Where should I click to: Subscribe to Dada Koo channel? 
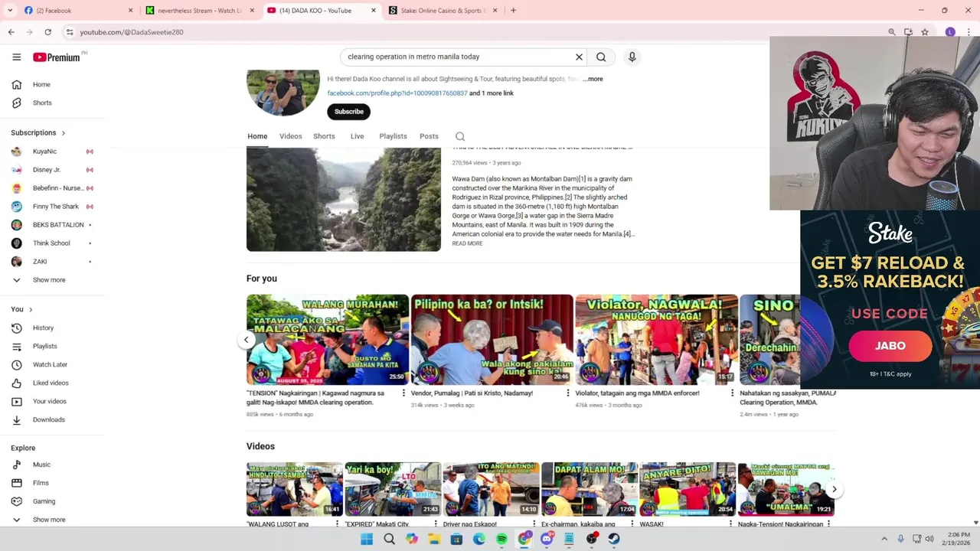pyautogui.click(x=348, y=112)
